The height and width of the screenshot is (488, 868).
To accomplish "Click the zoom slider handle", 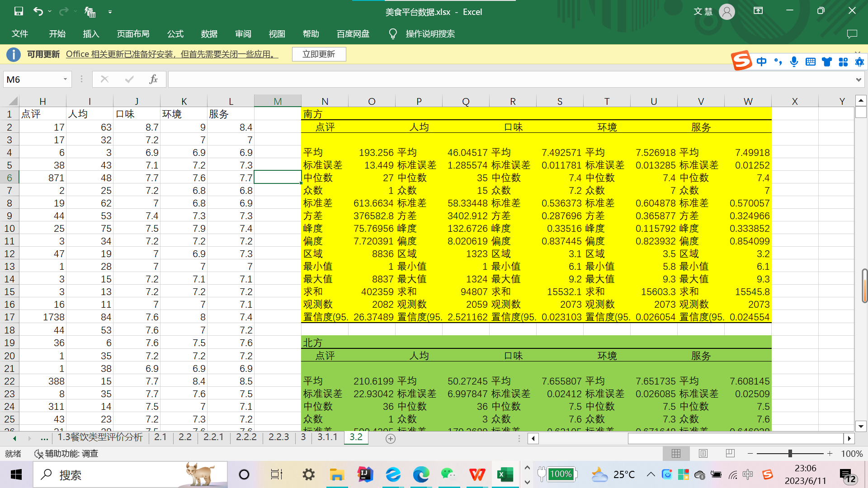I will (x=790, y=454).
